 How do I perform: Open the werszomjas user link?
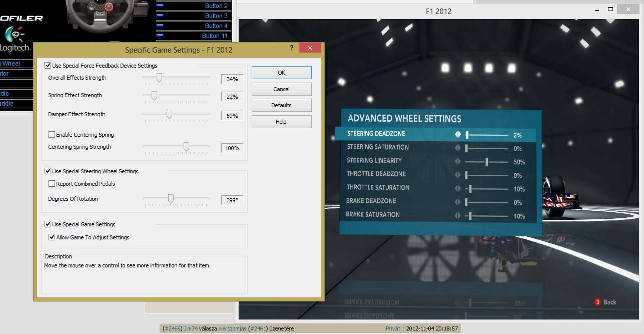tap(232, 328)
